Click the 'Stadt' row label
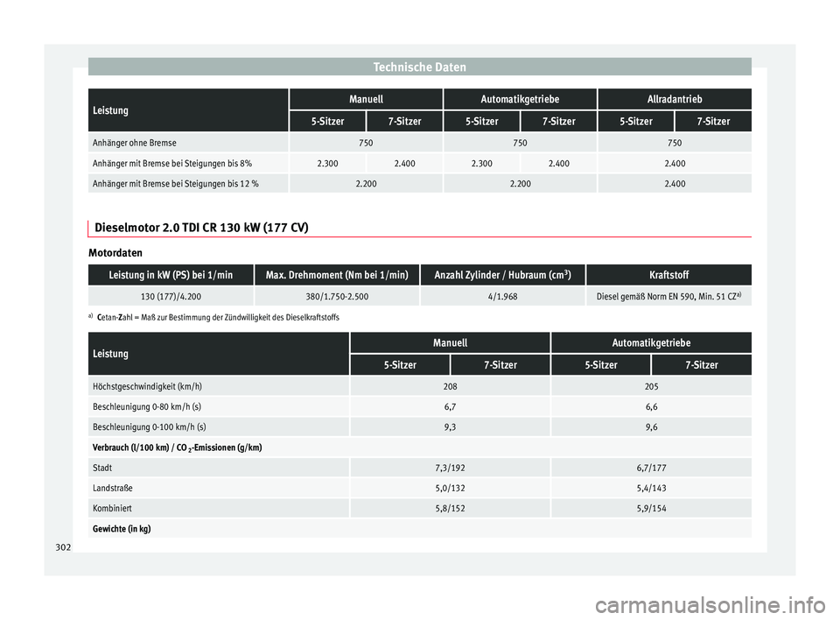The height and width of the screenshot is (620, 840). 102,468
